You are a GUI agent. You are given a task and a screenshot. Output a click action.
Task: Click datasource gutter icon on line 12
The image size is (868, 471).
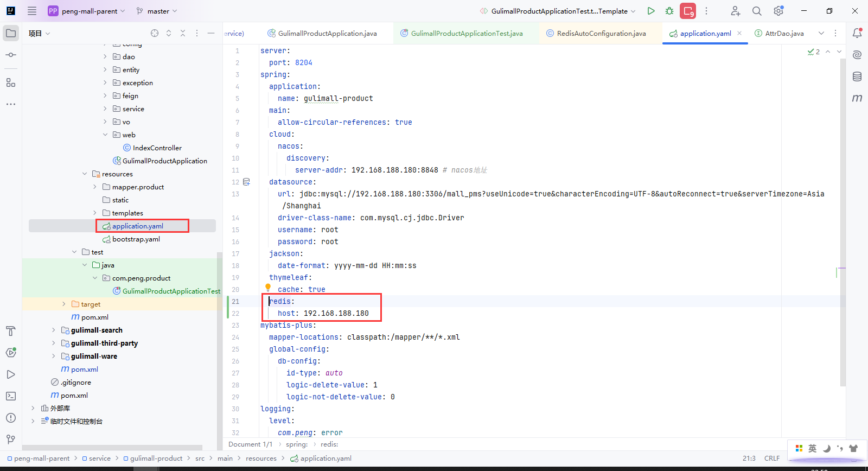[246, 182]
